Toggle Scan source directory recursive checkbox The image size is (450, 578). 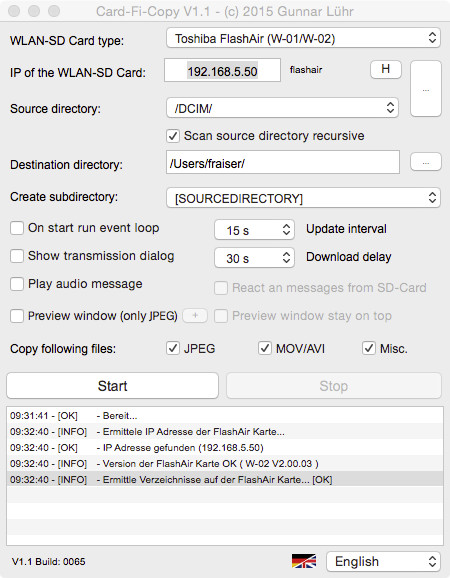click(173, 136)
